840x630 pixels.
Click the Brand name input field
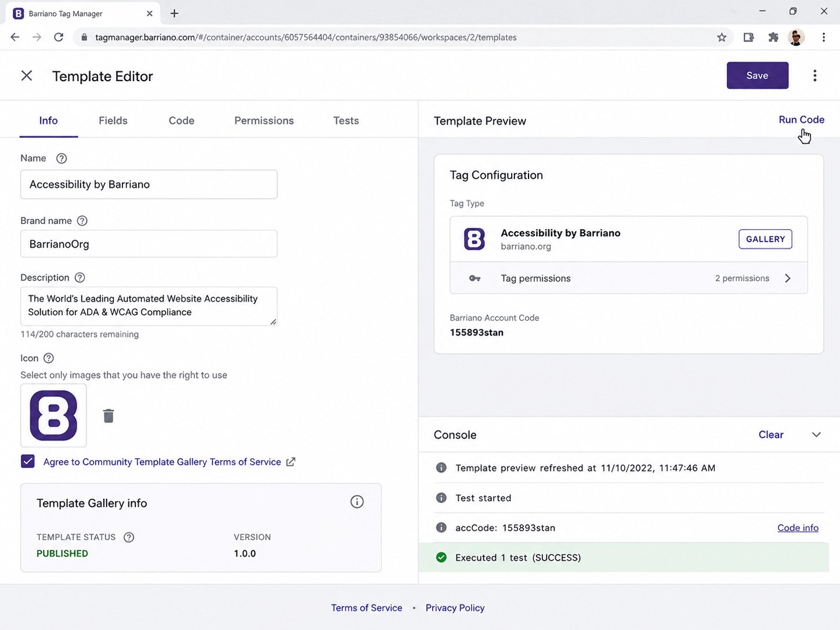[149, 244]
